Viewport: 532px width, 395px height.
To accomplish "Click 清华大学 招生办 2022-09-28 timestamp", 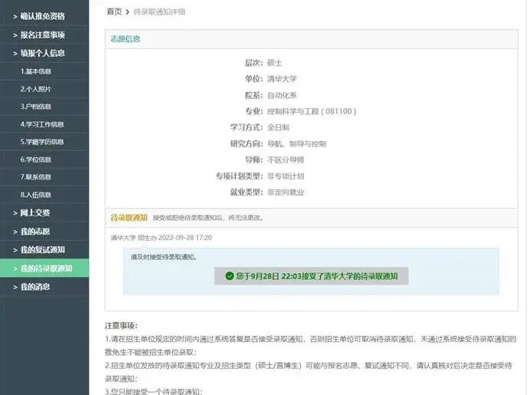I will point(161,238).
